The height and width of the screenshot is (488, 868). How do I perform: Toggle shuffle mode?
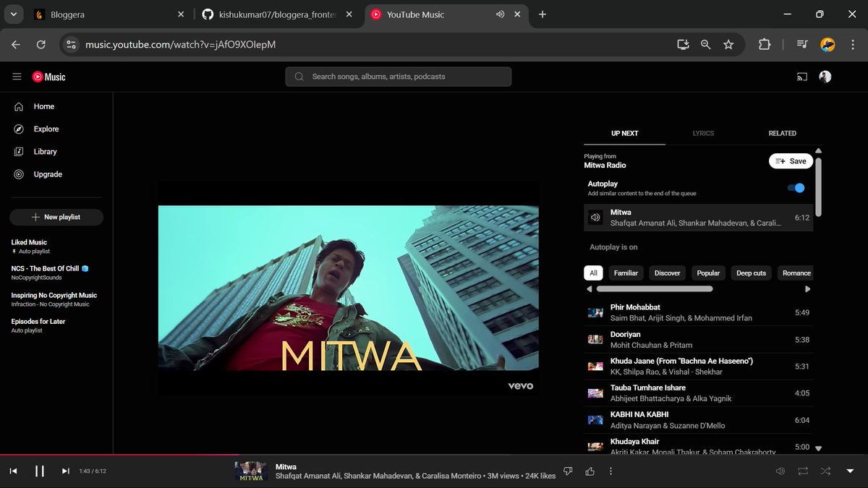pyautogui.click(x=825, y=471)
